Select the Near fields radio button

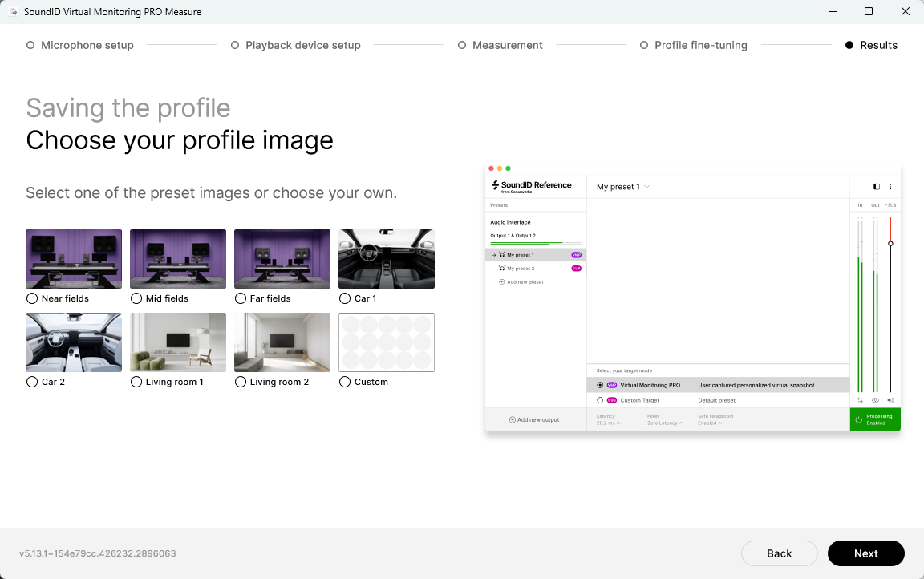click(x=32, y=298)
